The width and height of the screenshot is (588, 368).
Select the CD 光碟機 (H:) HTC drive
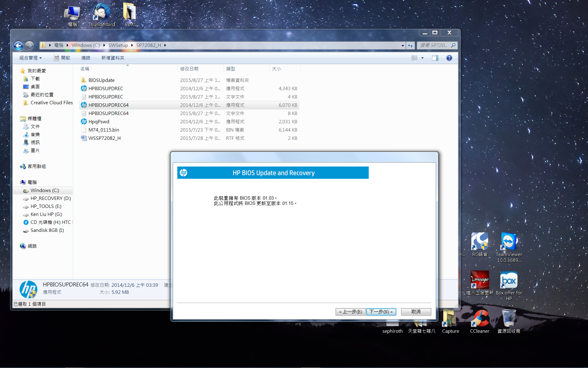pyautogui.click(x=51, y=222)
